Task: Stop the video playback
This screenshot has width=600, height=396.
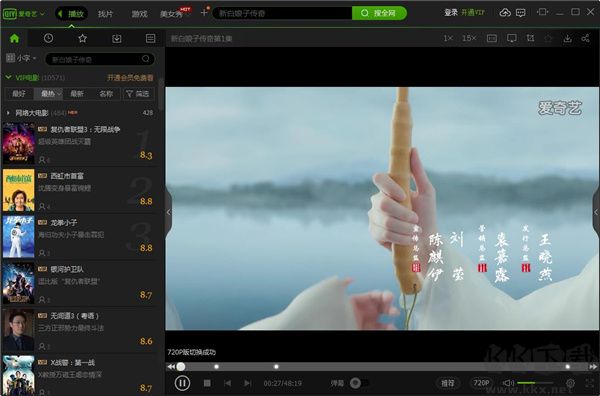Action: [x=207, y=383]
